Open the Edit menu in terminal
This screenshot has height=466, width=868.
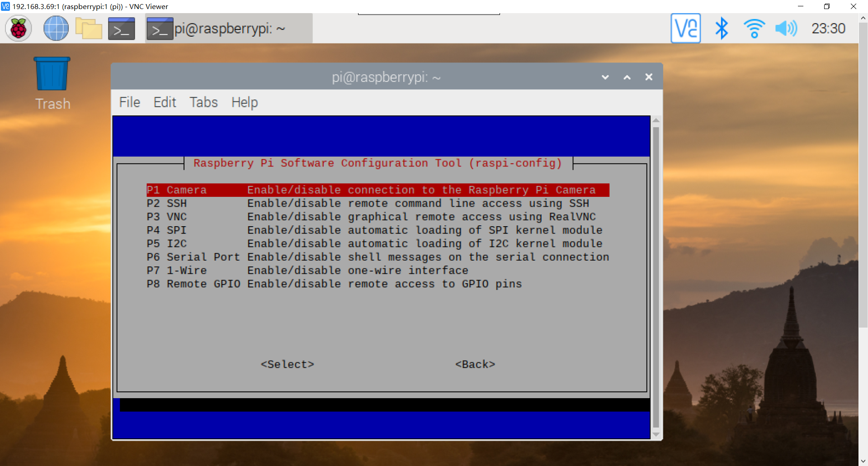(x=165, y=102)
